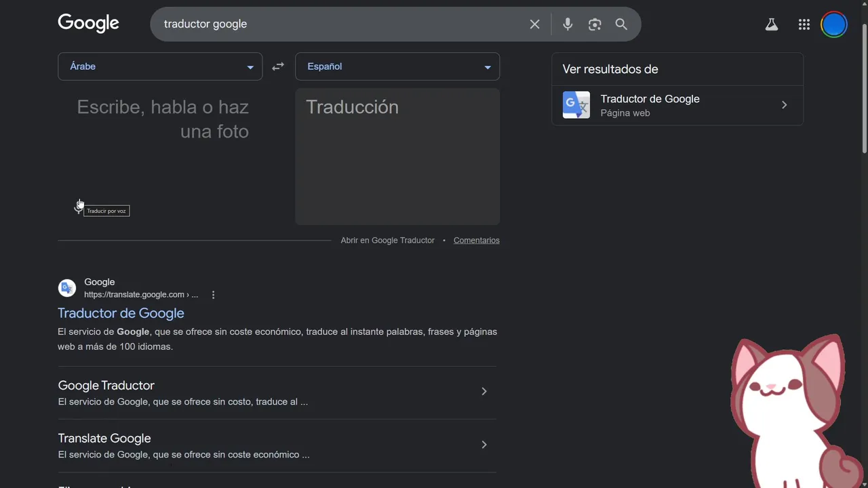Screen dimensions: 868x488
Task: Open more options for translate.google.com result
Action: click(x=213, y=295)
